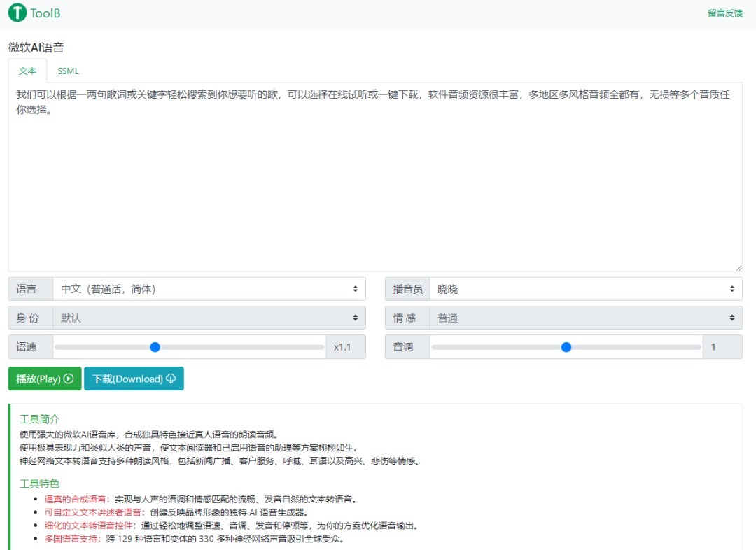Click the resize handle of the text area
This screenshot has height=550, width=756.
click(x=738, y=267)
